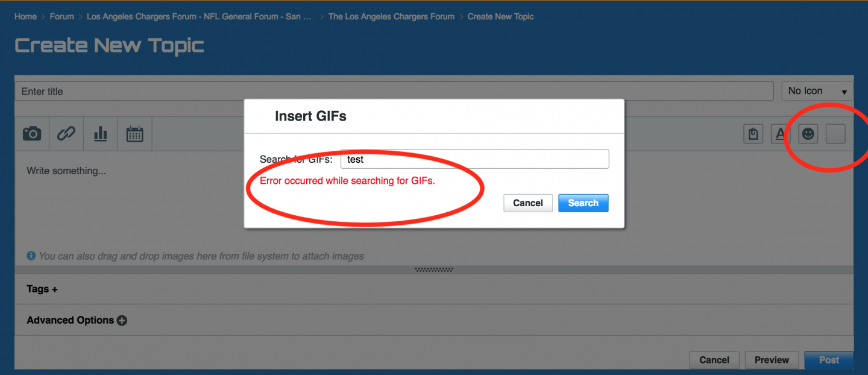Viewport: 868px width, 375px height.
Task: Open the Forum breadcrumb link
Action: click(61, 16)
